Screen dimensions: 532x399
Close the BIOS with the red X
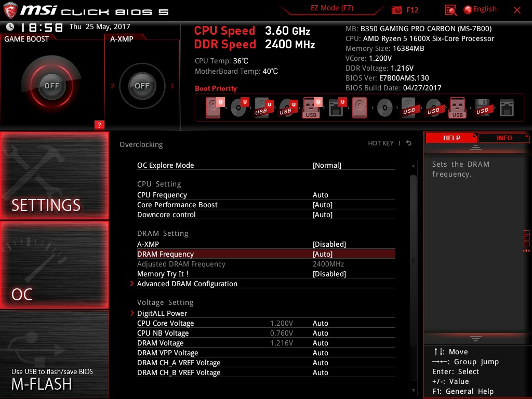click(x=517, y=10)
